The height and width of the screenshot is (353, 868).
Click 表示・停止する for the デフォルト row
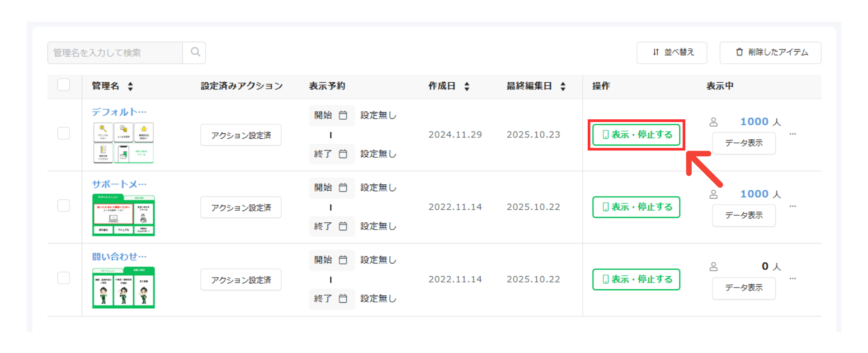[636, 135]
